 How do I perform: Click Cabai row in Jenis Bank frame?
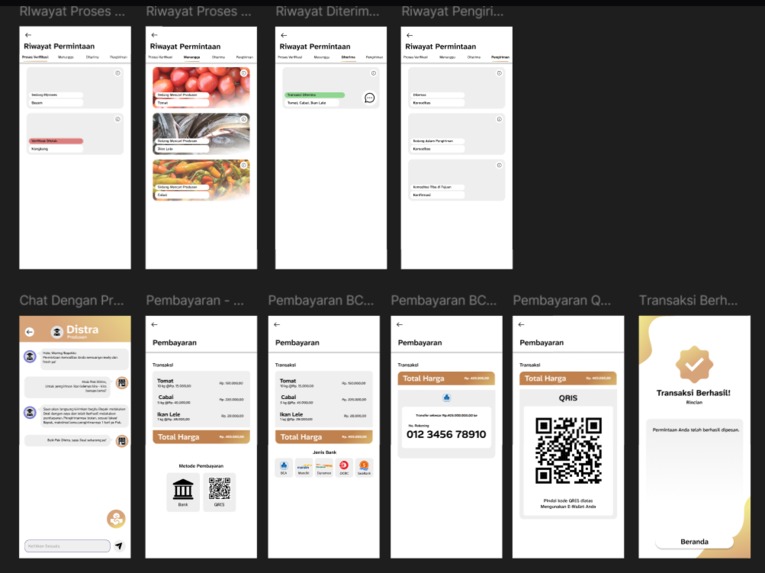(324, 399)
